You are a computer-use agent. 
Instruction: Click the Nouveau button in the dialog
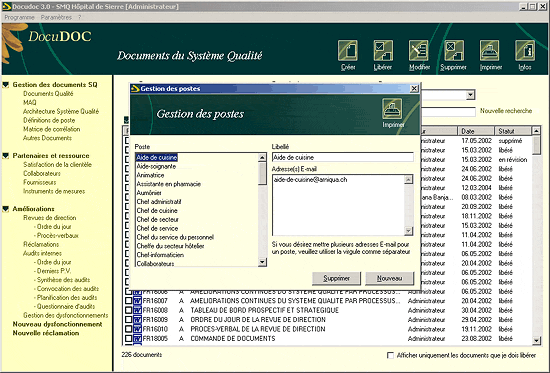(x=389, y=278)
